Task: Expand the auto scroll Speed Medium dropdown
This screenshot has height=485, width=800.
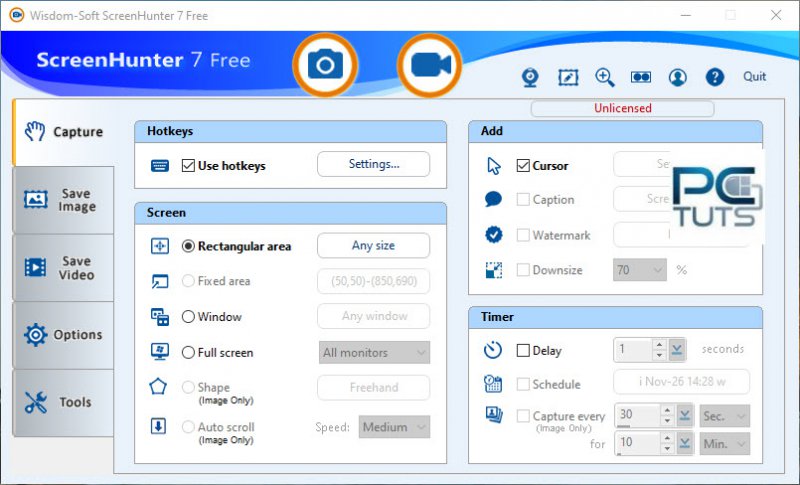Action: coord(394,427)
